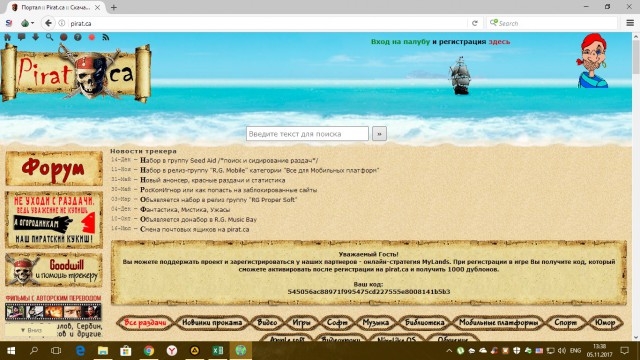
Task: Select the 'Библиотека' category tab
Action: point(424,322)
